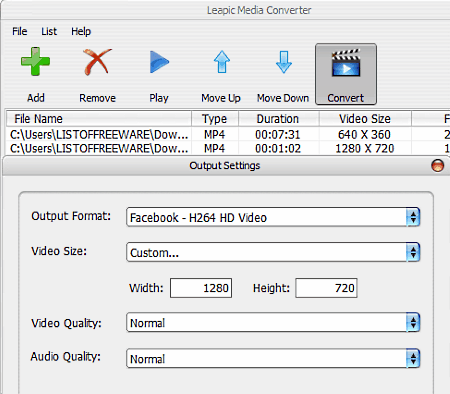The image size is (450, 394).
Task: Open the Video Quality dropdown
Action: [273, 322]
